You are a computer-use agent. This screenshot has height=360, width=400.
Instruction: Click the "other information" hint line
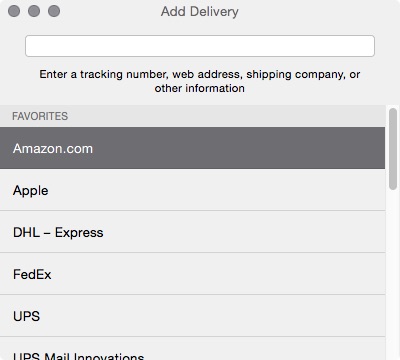(200, 88)
